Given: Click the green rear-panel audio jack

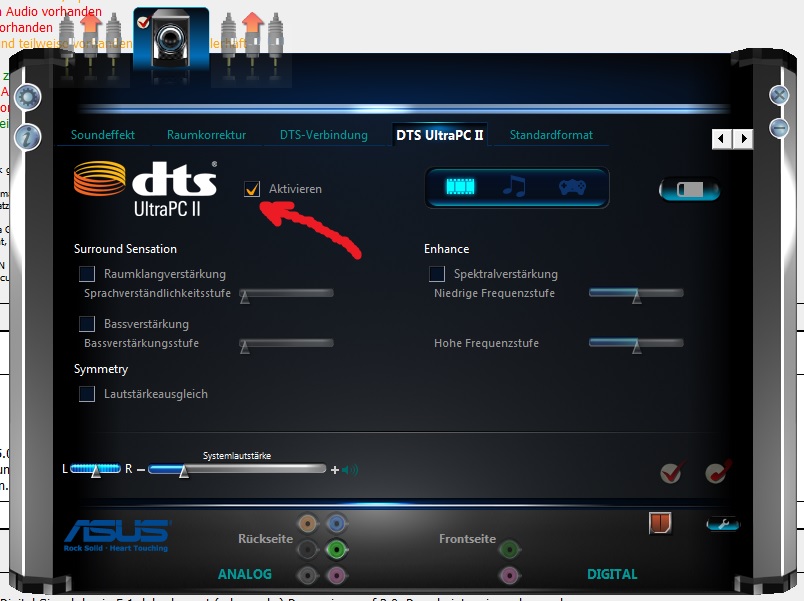Looking at the screenshot, I should coord(337,548).
